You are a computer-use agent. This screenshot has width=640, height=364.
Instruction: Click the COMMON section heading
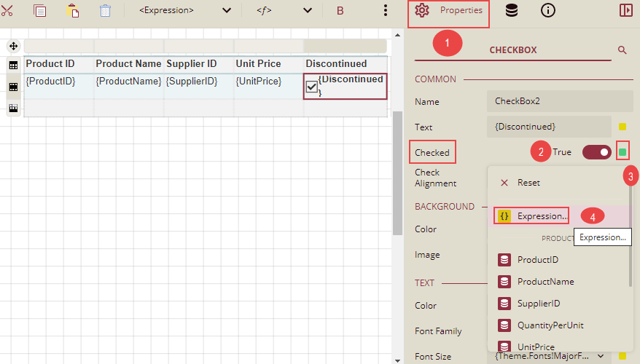click(x=435, y=79)
